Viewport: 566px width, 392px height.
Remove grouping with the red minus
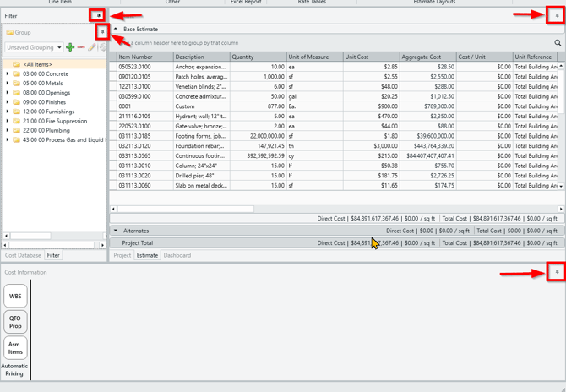(81, 47)
